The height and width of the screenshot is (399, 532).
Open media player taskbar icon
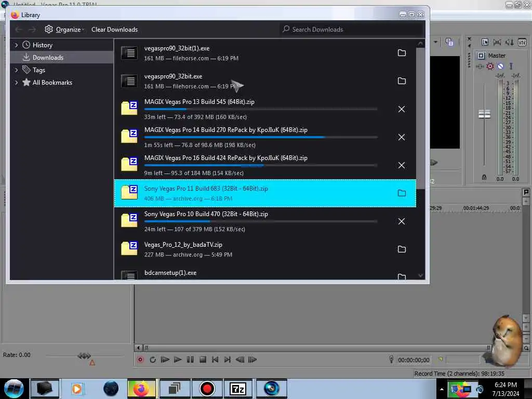(77, 389)
